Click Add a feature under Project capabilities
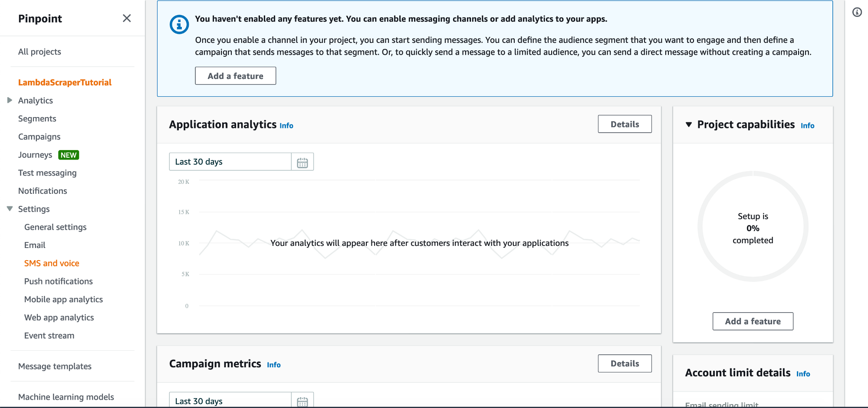Image resolution: width=868 pixels, height=408 pixels. point(753,321)
